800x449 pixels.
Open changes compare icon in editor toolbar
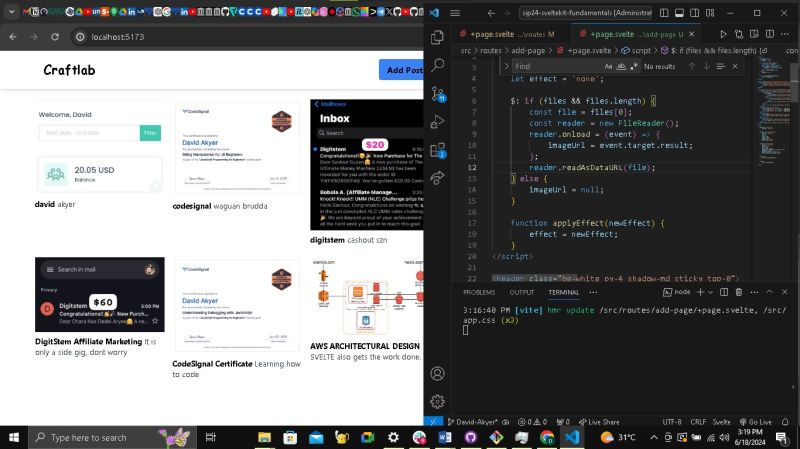click(739, 34)
